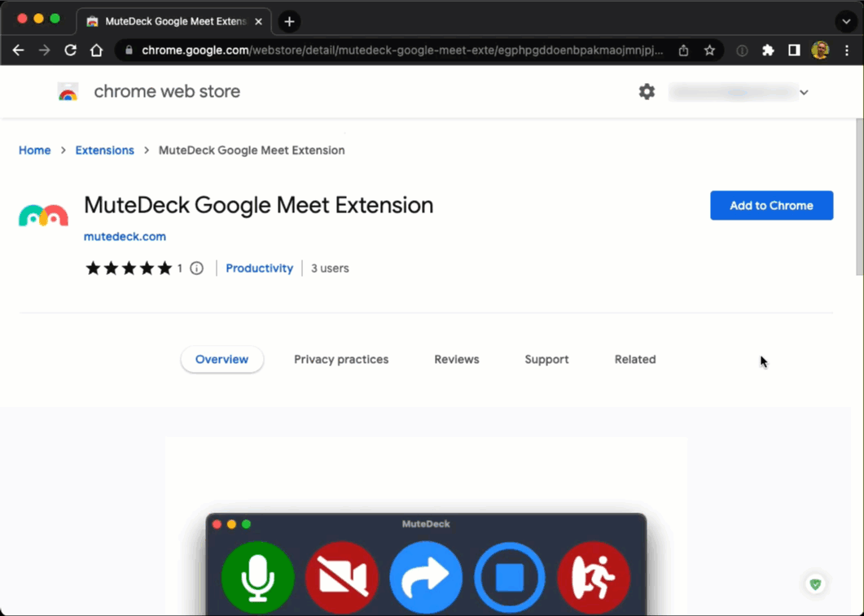The height and width of the screenshot is (616, 864).
Task: Click the green shield badge icon
Action: (815, 584)
